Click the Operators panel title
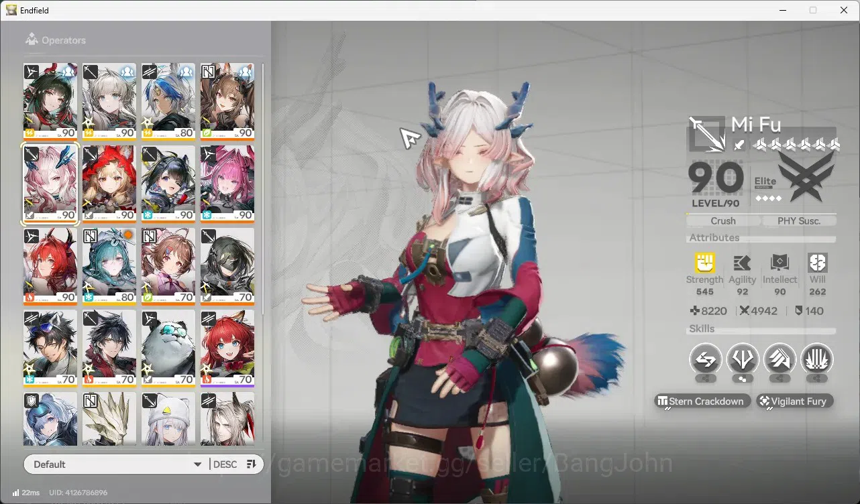This screenshot has width=860, height=504. tap(64, 40)
